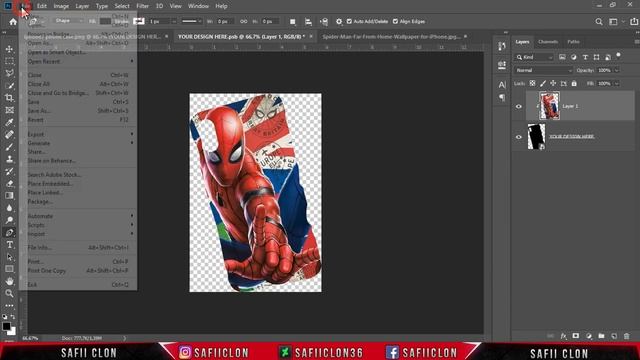This screenshot has width=640, height=360.
Task: Open the Character panel icon
Action: click(502, 85)
